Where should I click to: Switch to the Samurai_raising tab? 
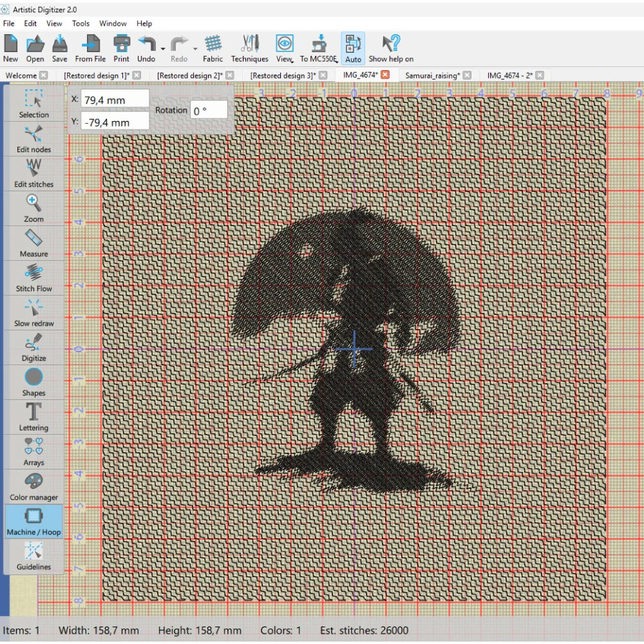[x=432, y=75]
